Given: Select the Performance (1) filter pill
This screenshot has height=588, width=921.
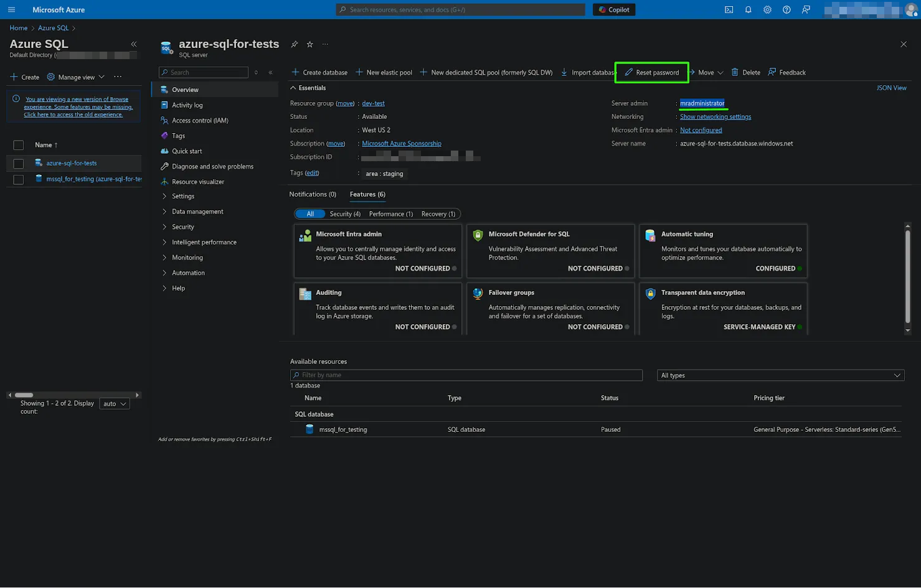Looking at the screenshot, I should pyautogui.click(x=391, y=214).
